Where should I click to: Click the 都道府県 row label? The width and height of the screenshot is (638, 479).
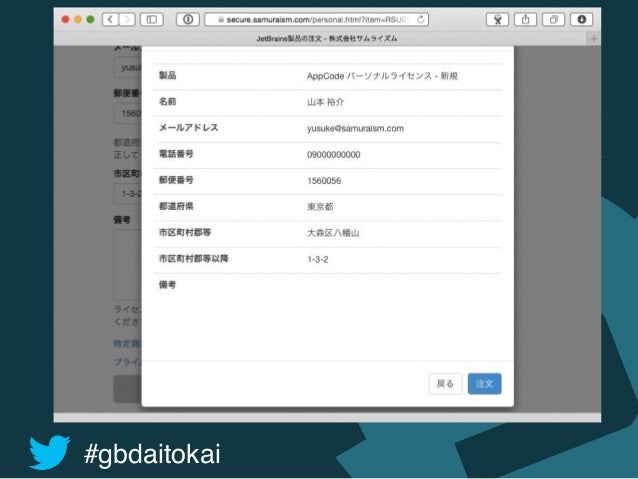[176, 206]
